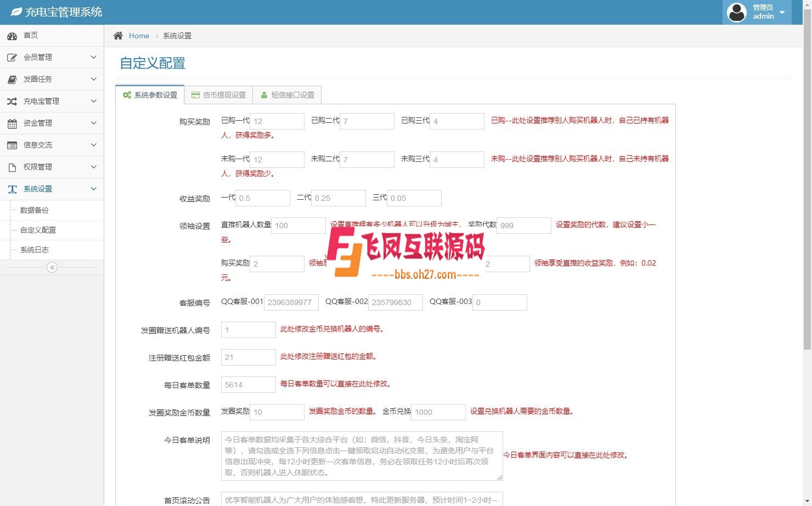Click the 领袖设置 购买奖励 input field
Screen dimensions: 812x506
pyautogui.click(x=277, y=264)
